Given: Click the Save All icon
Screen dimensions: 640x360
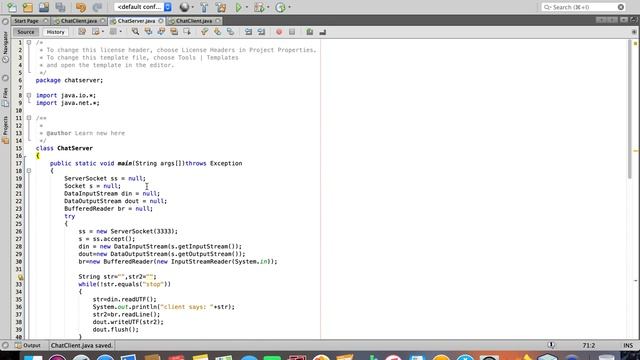Looking at the screenshot, I should (60, 7).
